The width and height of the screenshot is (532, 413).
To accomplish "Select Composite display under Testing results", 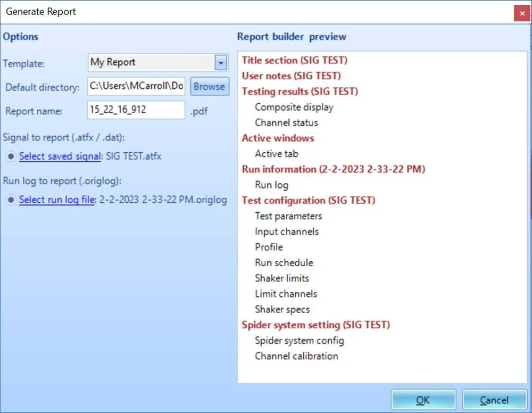I will click(x=294, y=107).
